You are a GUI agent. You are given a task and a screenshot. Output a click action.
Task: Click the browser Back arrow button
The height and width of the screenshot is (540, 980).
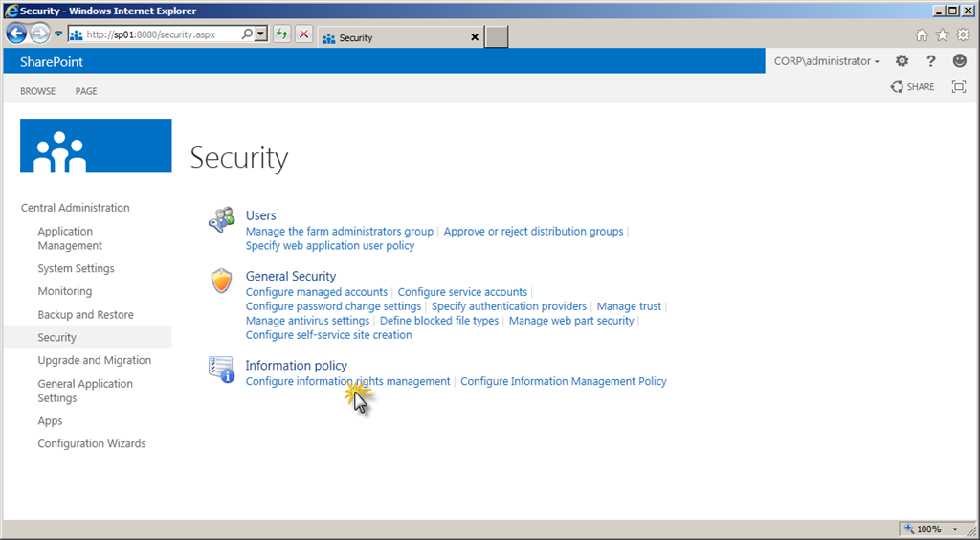point(16,34)
